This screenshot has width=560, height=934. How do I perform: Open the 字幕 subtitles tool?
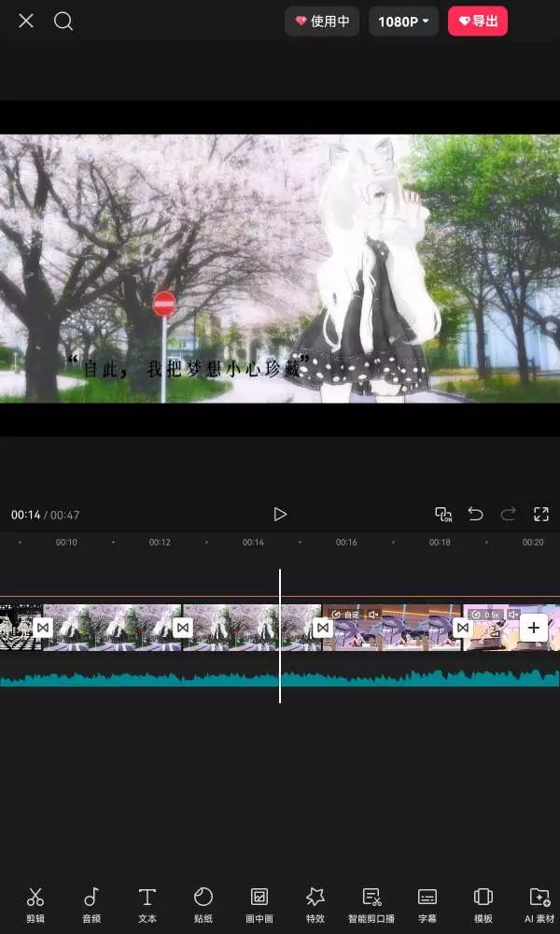coord(427,905)
